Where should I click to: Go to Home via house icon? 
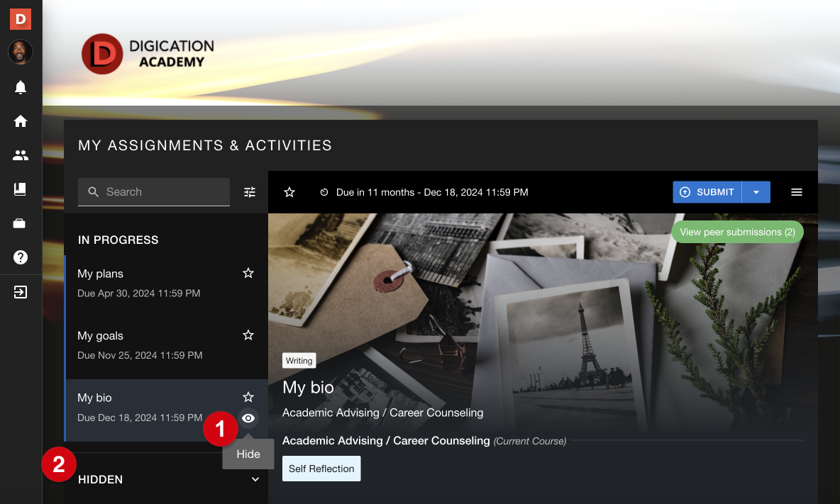coord(21,121)
